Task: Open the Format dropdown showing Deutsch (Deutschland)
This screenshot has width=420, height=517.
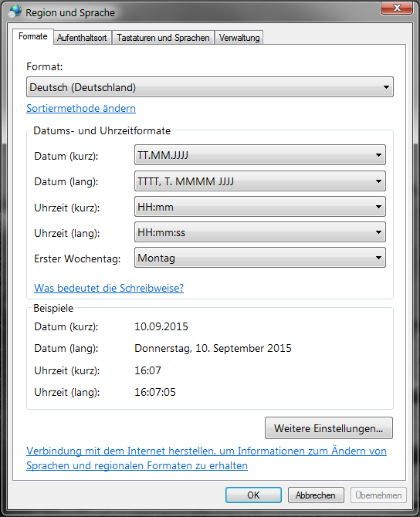Action: coord(210,87)
